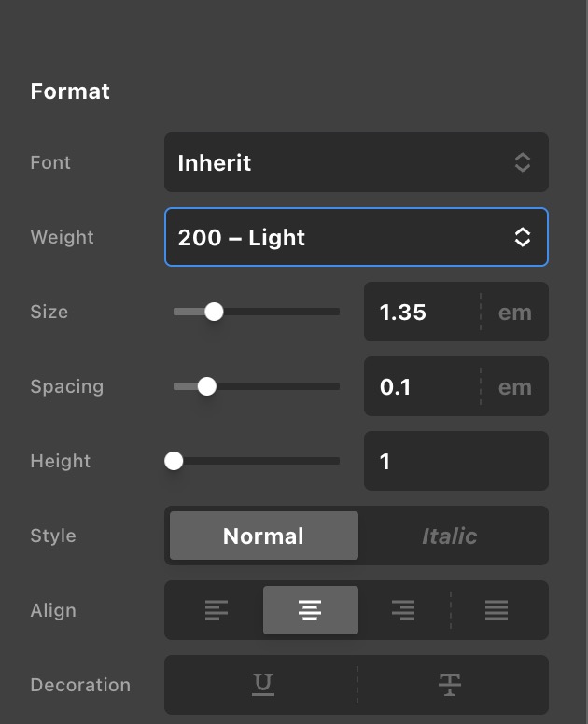Viewport: 588px width, 724px height.
Task: Change the Size unit em selector
Action: click(514, 313)
